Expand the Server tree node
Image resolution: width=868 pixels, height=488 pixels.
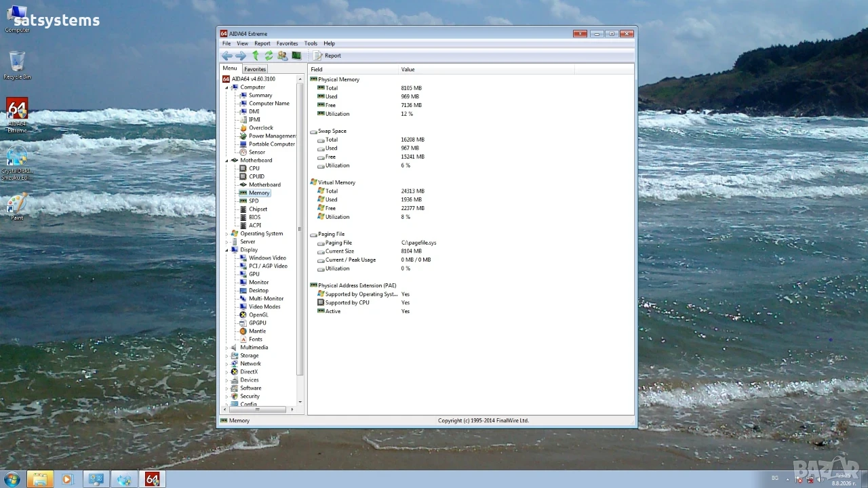pos(227,242)
